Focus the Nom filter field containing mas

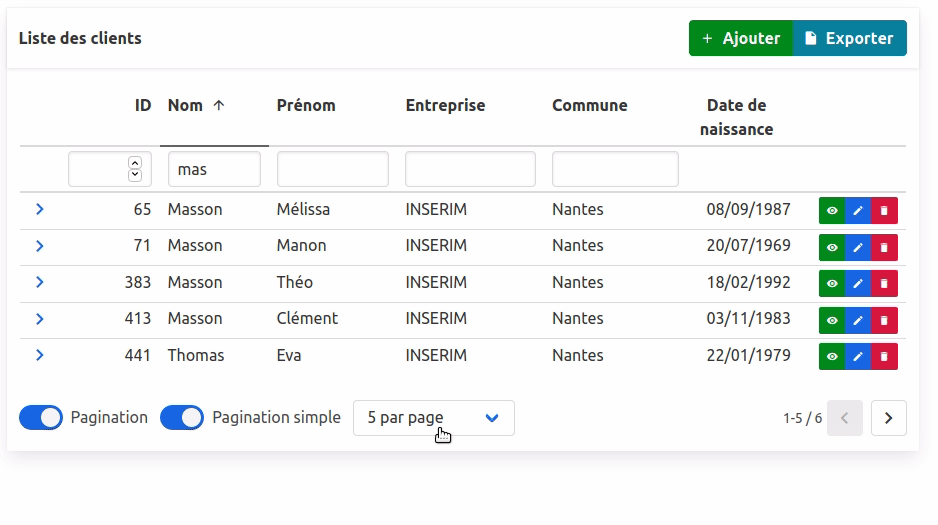pos(214,169)
